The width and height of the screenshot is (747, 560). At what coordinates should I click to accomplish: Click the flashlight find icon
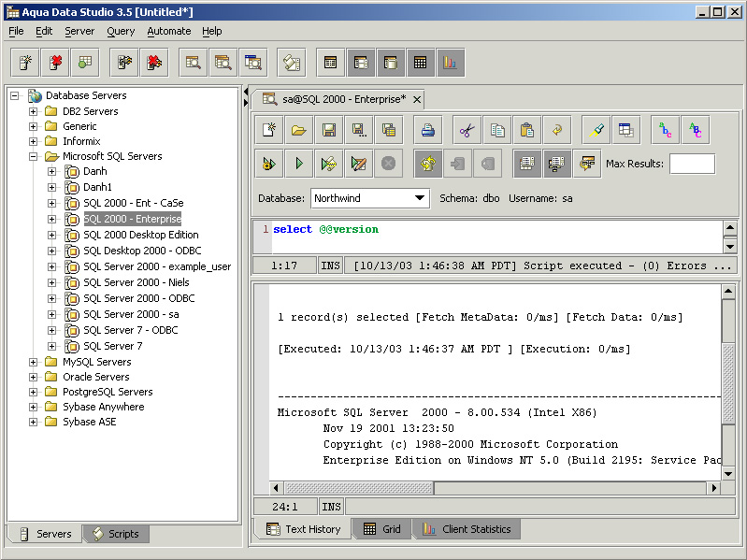click(596, 130)
